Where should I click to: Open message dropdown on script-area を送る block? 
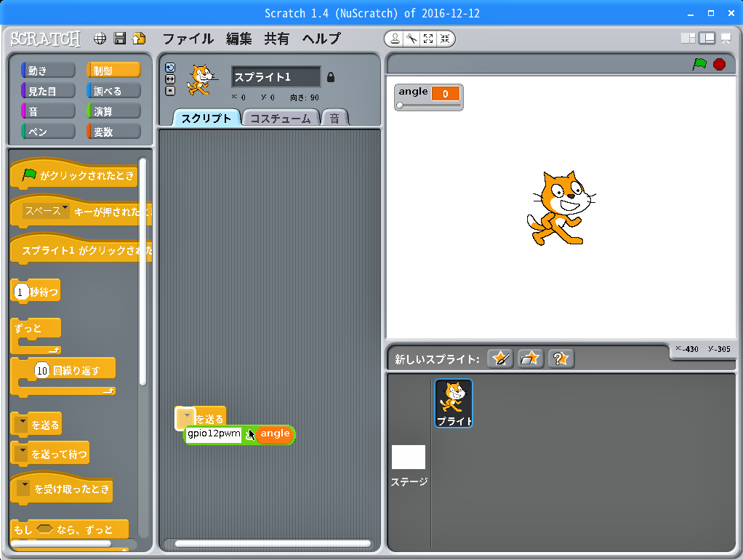(x=185, y=419)
